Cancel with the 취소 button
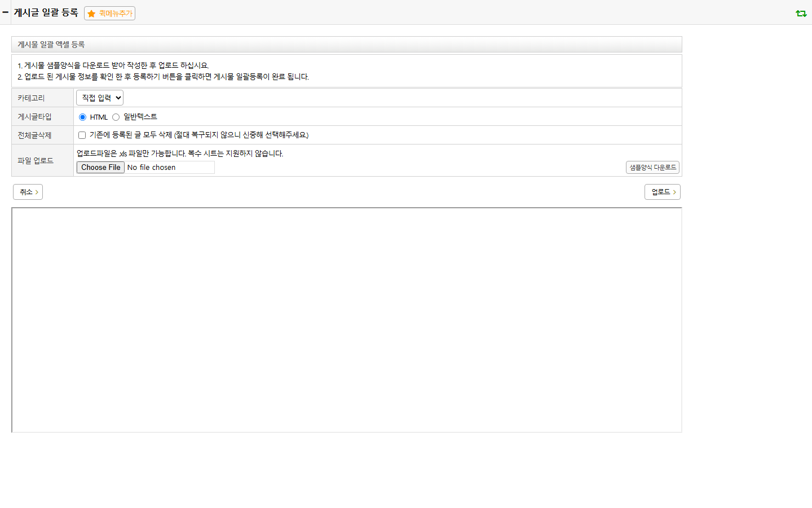812x508 pixels. 28,192
